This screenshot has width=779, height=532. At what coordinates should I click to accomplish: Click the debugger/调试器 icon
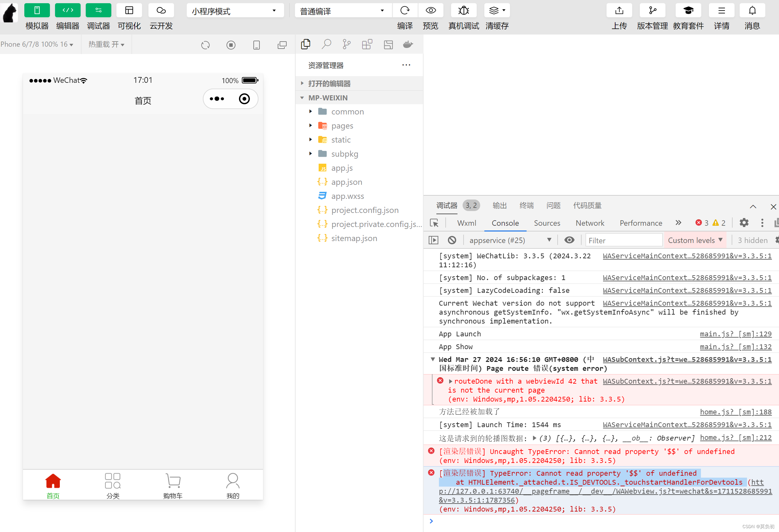coord(98,10)
